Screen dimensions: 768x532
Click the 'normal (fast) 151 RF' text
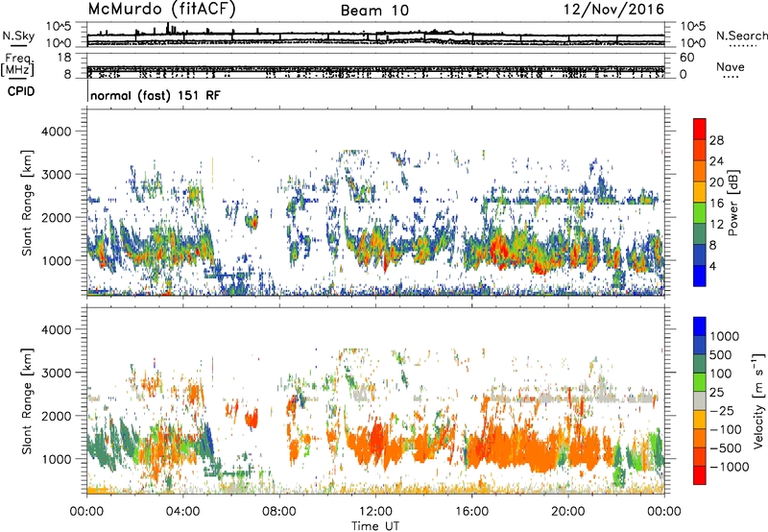pos(156,95)
